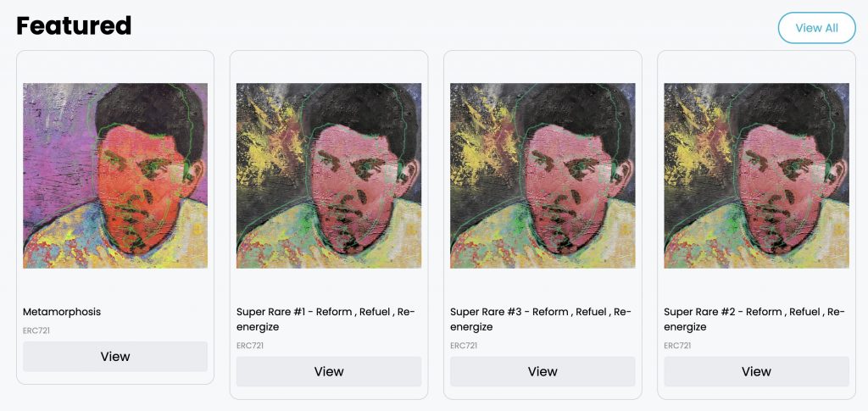This screenshot has width=868, height=411.
Task: Click the Featured section heading
Action: click(x=74, y=25)
